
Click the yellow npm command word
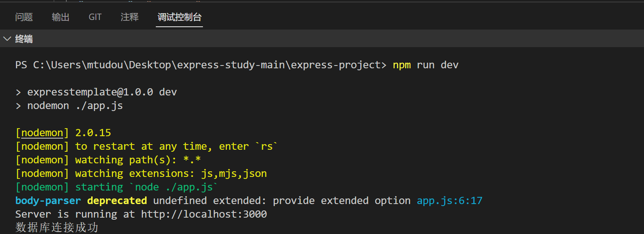tap(402, 65)
